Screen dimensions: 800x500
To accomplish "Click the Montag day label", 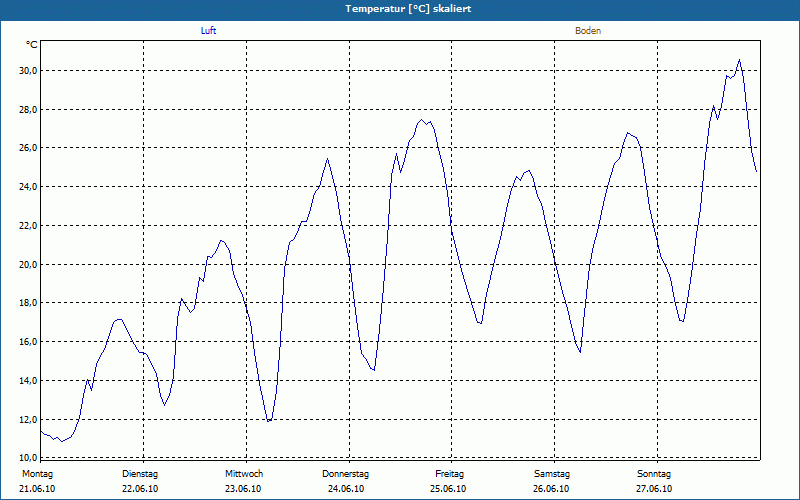I will [37, 474].
